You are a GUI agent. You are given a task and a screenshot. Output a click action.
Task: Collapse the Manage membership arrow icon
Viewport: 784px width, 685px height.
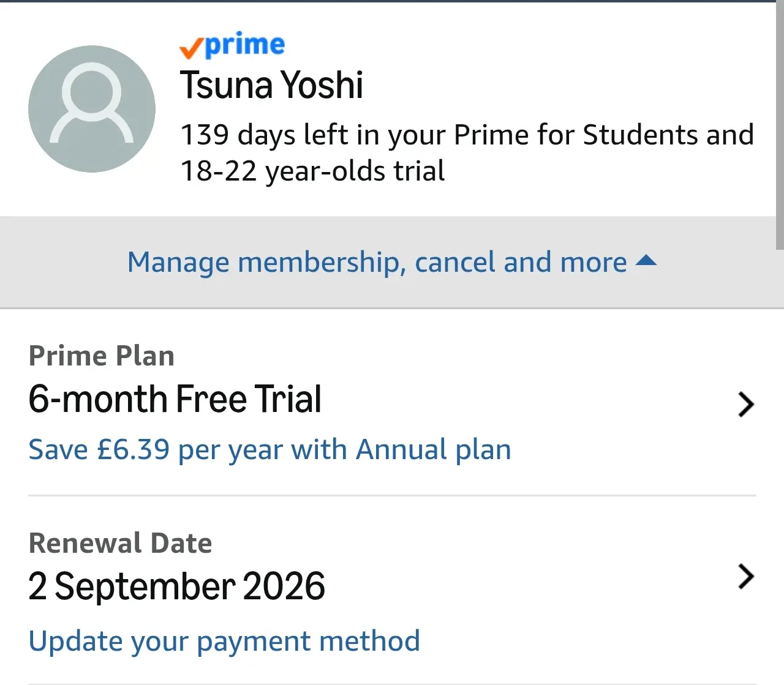click(x=646, y=261)
